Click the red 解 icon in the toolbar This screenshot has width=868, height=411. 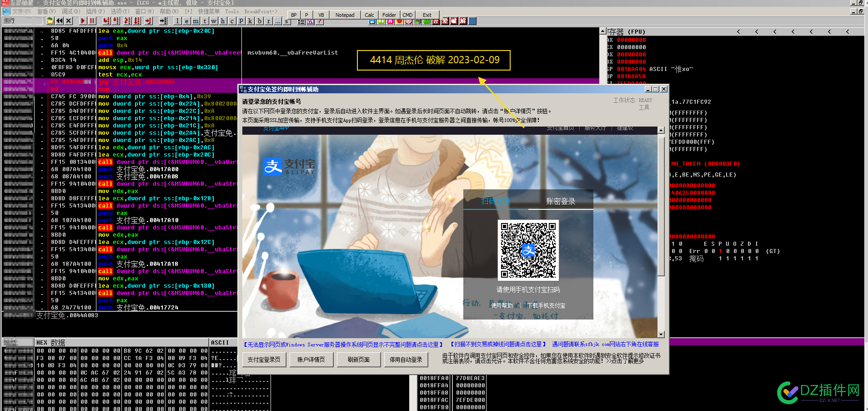(x=463, y=21)
